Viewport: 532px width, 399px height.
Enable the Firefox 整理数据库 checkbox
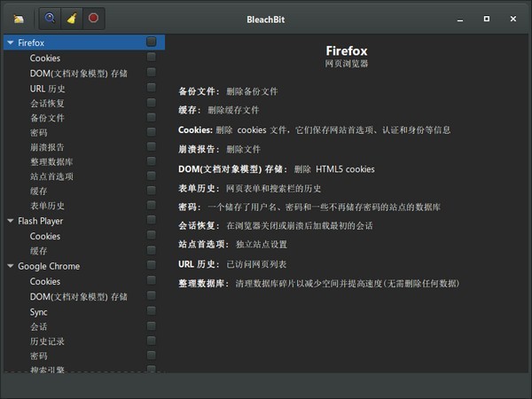152,160
